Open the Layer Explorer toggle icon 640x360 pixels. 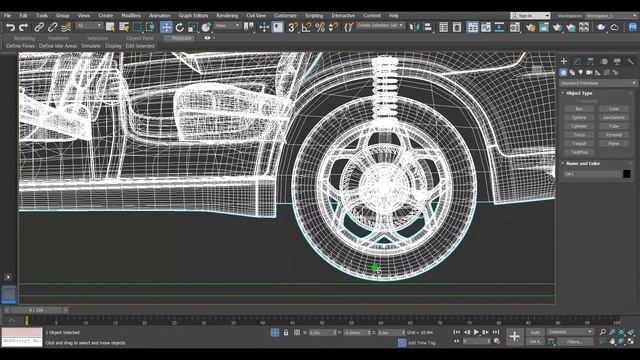457,27
